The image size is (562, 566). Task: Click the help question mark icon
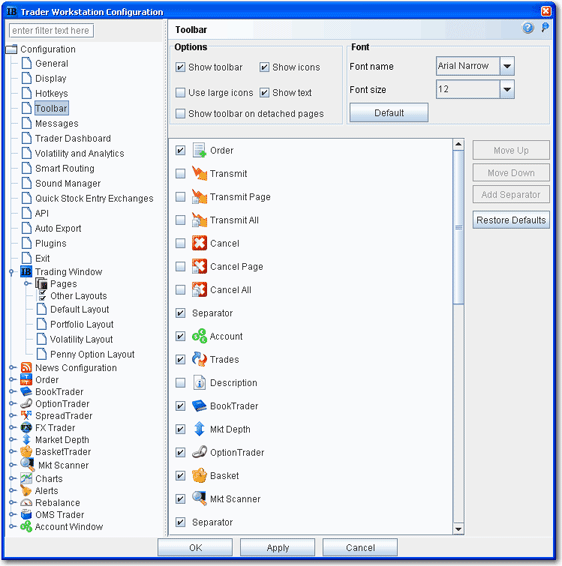click(x=528, y=27)
